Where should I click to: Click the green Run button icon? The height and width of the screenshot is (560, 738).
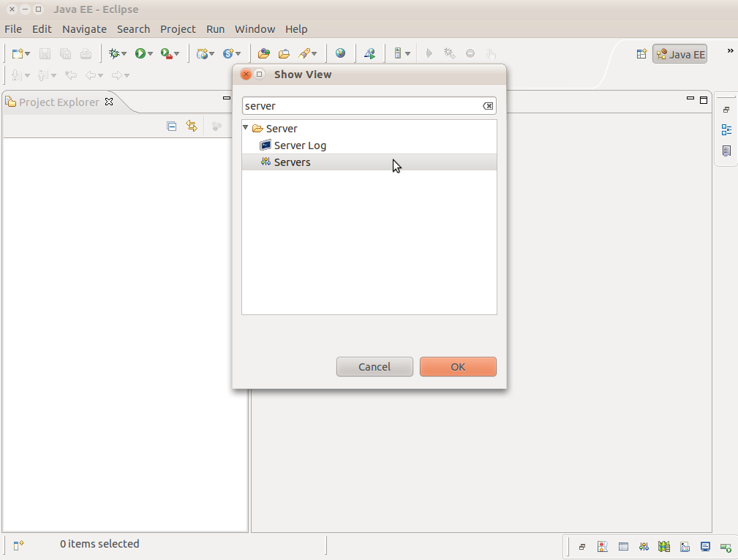[x=140, y=53]
